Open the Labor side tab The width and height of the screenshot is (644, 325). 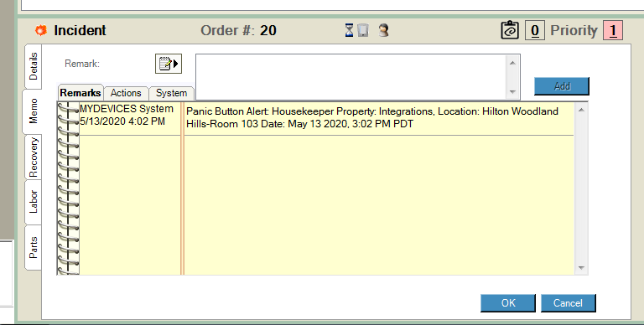(x=34, y=202)
